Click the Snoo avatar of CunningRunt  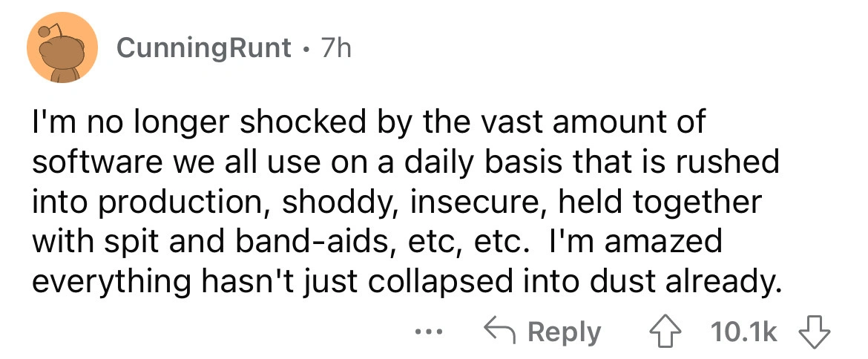[x=63, y=49]
